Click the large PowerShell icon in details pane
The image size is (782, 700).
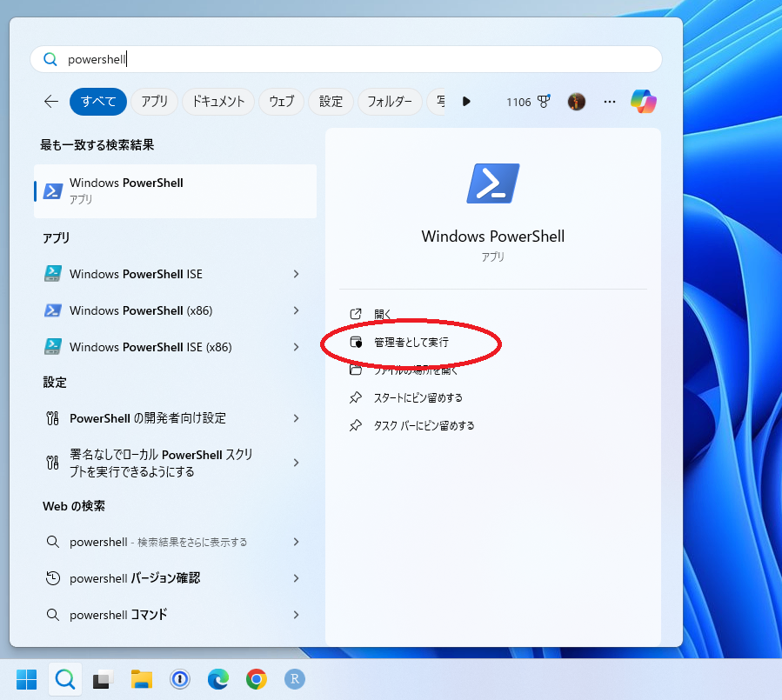pyautogui.click(x=492, y=183)
